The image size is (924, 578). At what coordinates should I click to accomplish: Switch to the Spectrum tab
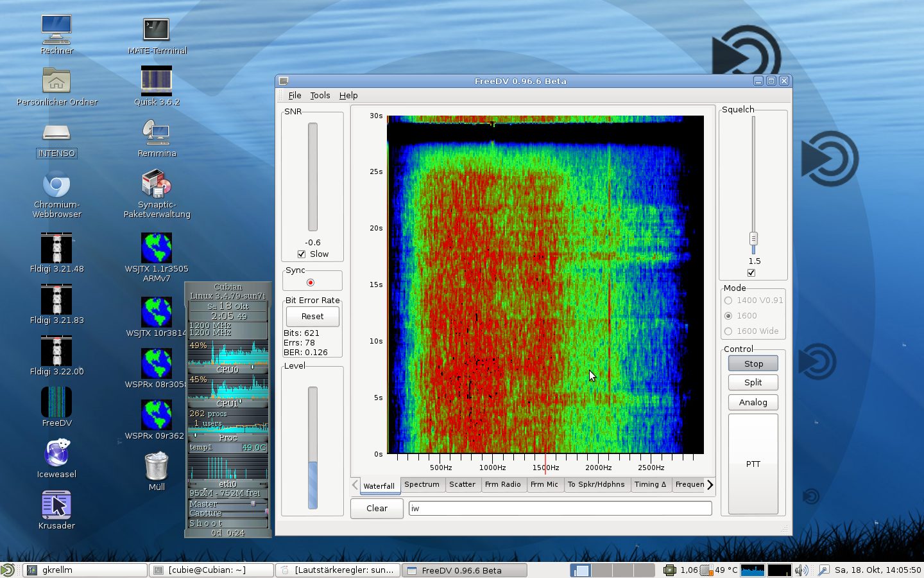click(x=422, y=485)
